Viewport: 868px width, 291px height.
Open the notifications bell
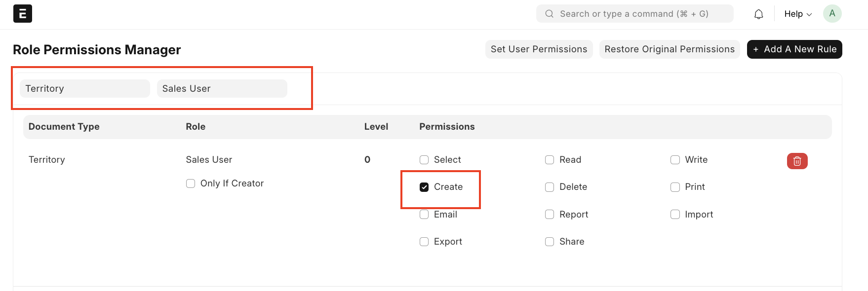click(758, 14)
